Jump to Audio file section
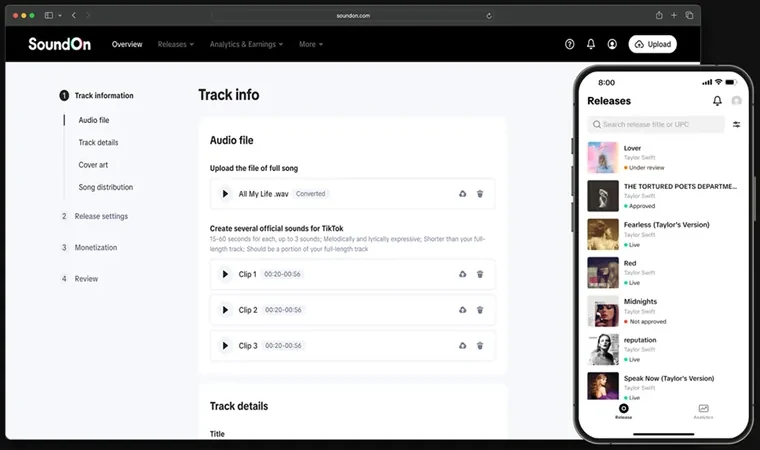 click(94, 120)
